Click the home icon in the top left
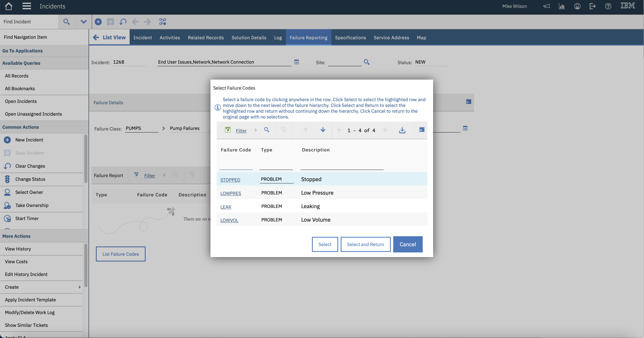Viewport: 644px width, 338px height. pos(8,6)
